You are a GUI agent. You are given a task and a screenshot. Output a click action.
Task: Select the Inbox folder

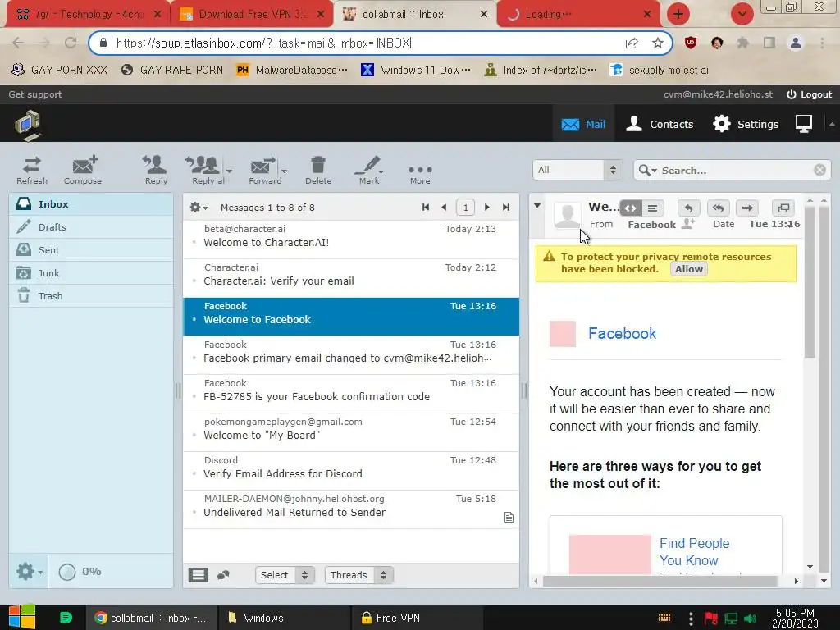click(x=91, y=204)
